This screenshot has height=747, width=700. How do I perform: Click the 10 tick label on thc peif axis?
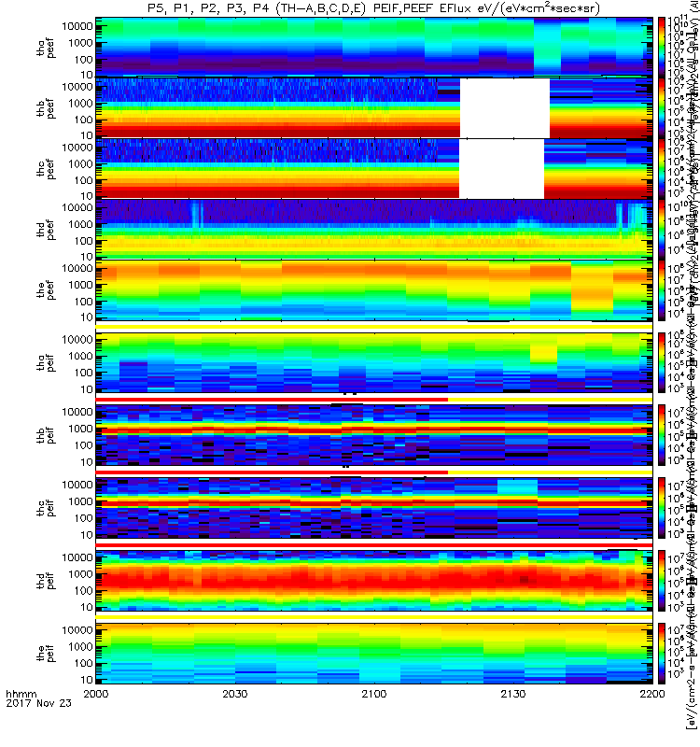click(86, 535)
